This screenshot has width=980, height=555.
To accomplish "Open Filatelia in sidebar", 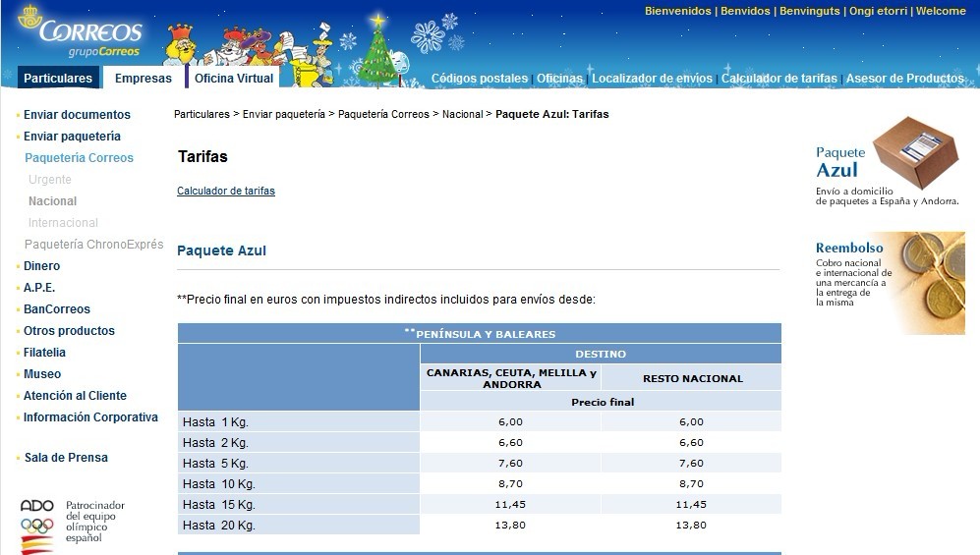I will (44, 353).
